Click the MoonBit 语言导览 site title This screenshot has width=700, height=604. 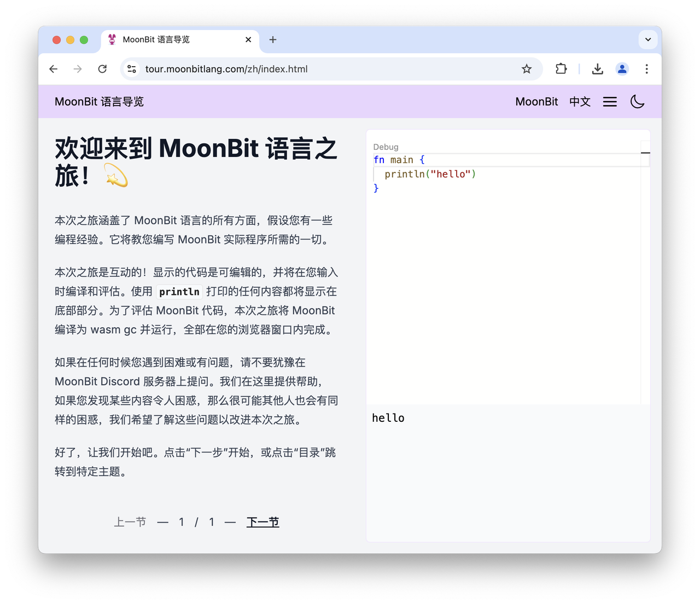coord(99,102)
